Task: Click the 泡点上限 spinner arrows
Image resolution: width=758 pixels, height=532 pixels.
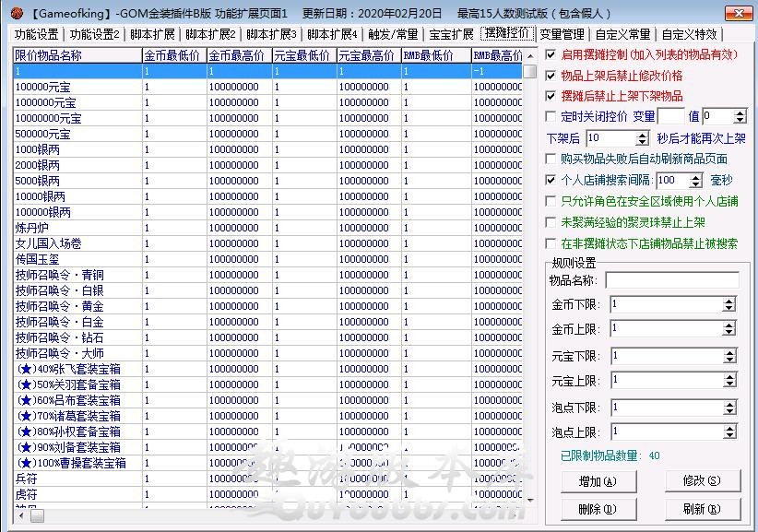Action: pyautogui.click(x=730, y=432)
